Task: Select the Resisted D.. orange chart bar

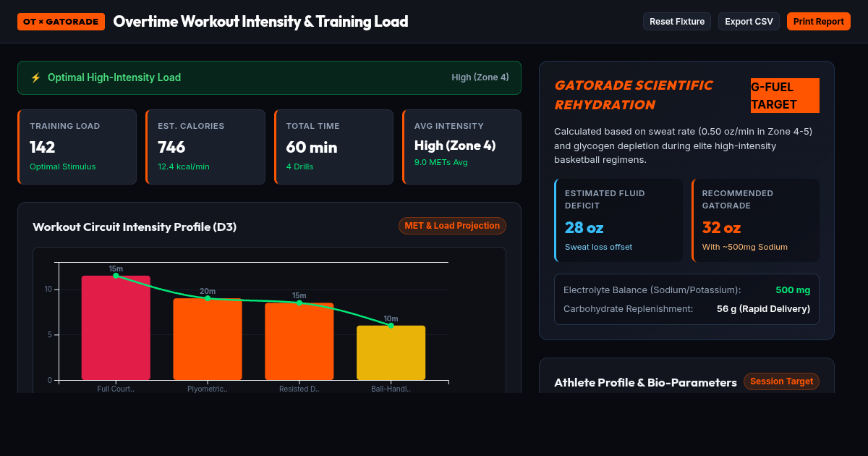Action: click(x=299, y=342)
